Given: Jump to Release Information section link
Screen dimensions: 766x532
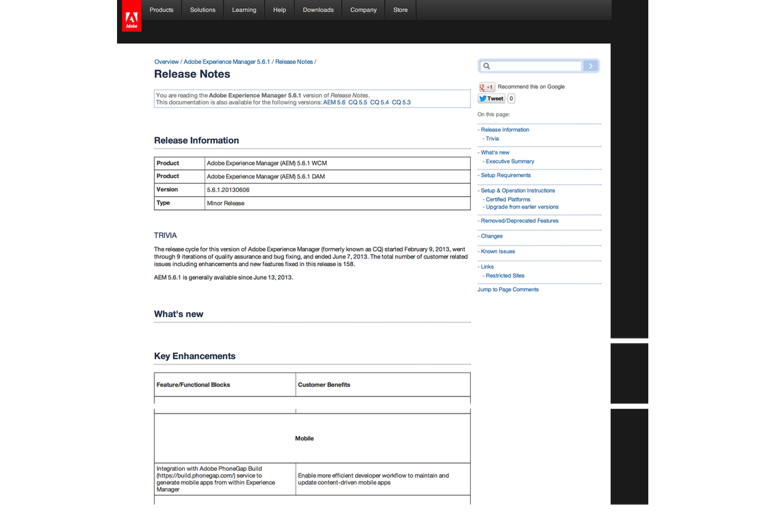Looking at the screenshot, I should 505,130.
